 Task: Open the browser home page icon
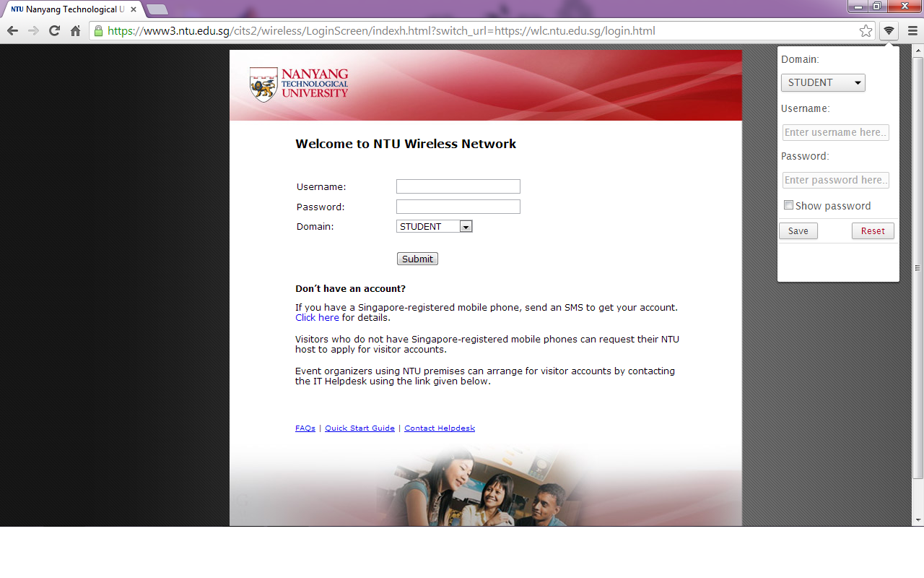(x=75, y=31)
